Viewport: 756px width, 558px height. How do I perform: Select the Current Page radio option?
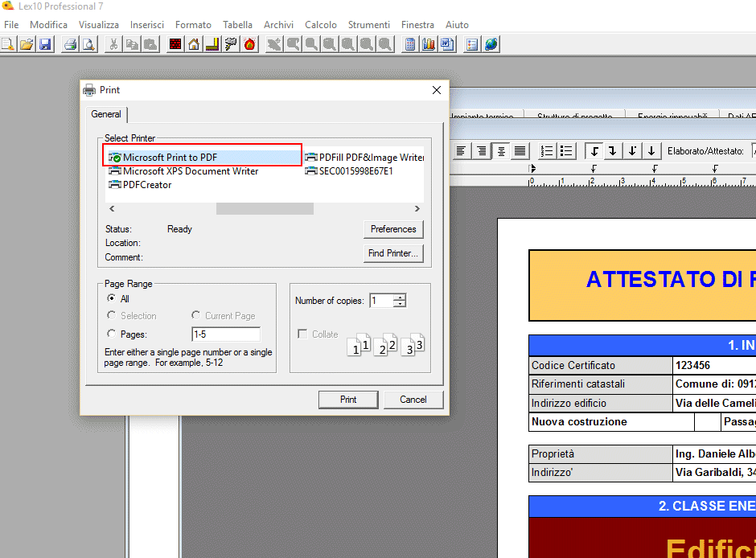tap(195, 315)
